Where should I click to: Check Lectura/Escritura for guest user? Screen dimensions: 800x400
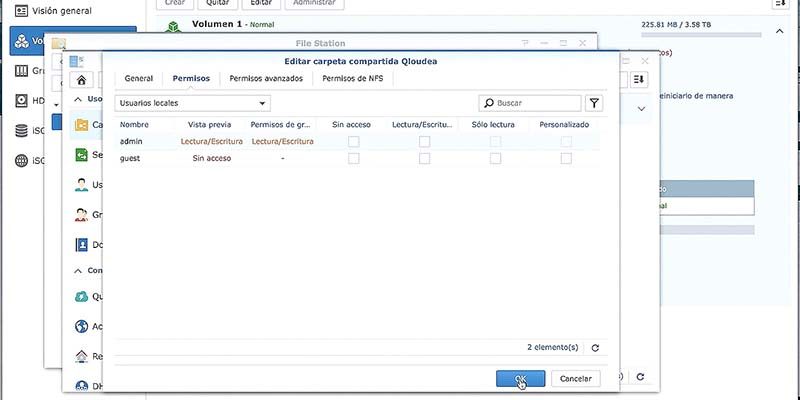(x=424, y=159)
